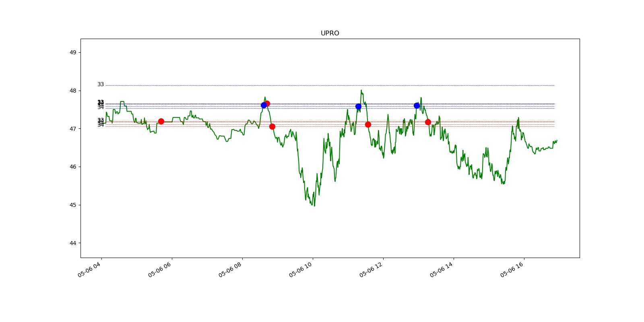Screen dimensions: 644x322
Task: Click the red marker after 05-06 13
Action: pos(428,122)
